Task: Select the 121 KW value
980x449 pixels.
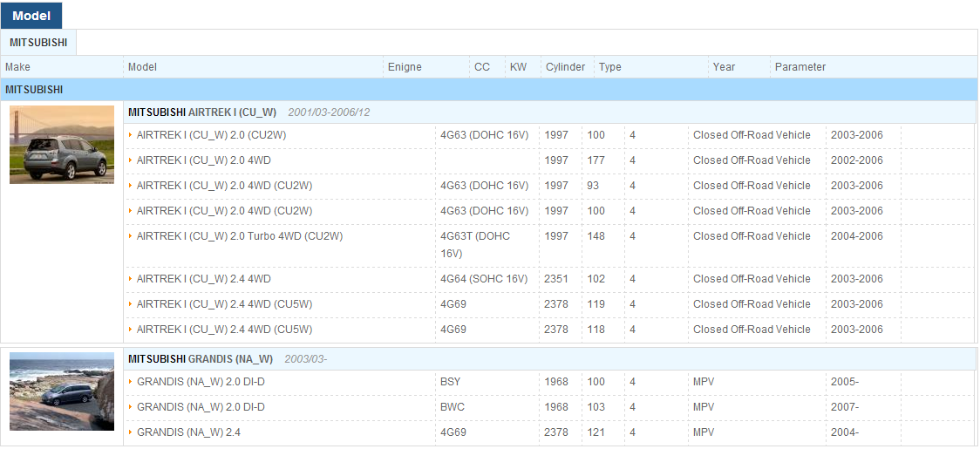Action: pyautogui.click(x=596, y=432)
